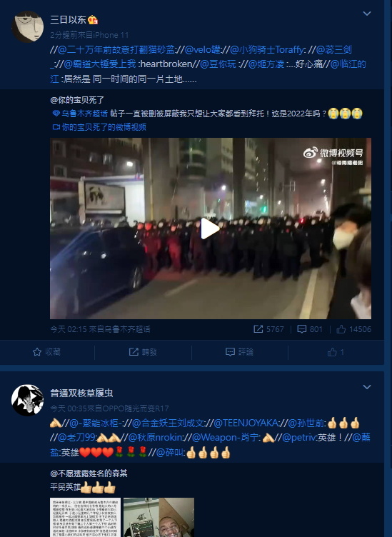Click the 转发 repost icon

134,352
